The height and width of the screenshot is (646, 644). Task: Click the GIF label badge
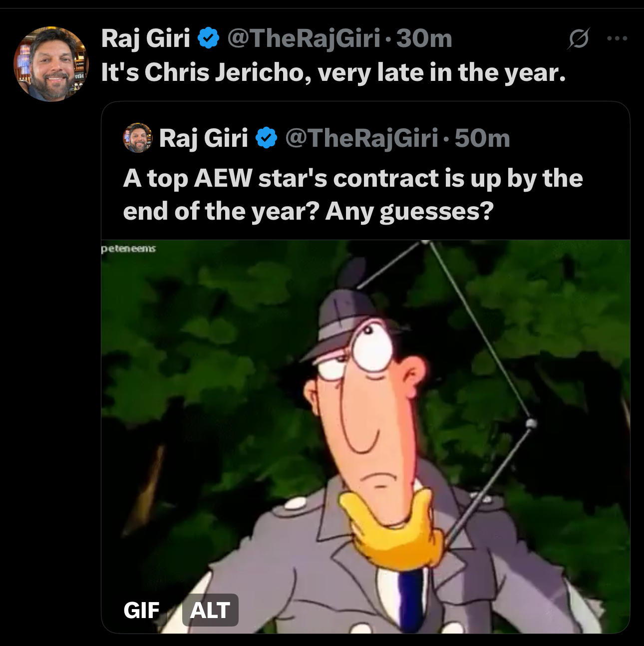point(142,610)
